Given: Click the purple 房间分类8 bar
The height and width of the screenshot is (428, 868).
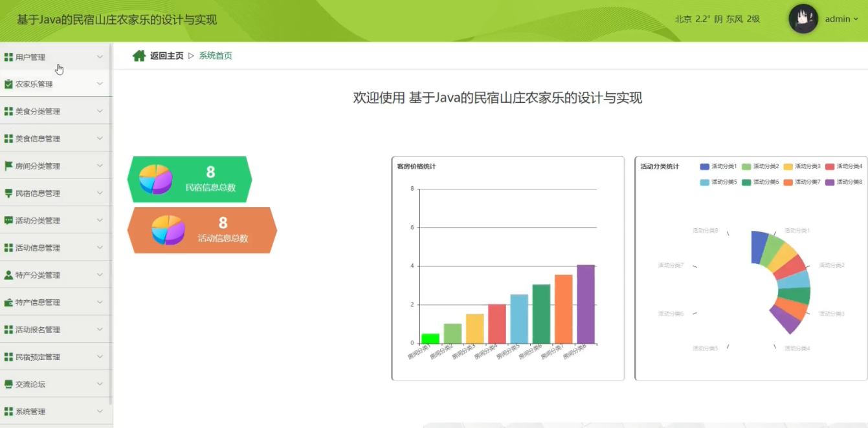Looking at the screenshot, I should point(585,304).
